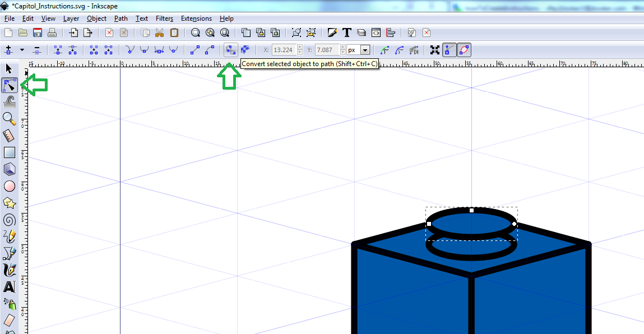
Task: Click the Import file icon
Action: tap(73, 33)
